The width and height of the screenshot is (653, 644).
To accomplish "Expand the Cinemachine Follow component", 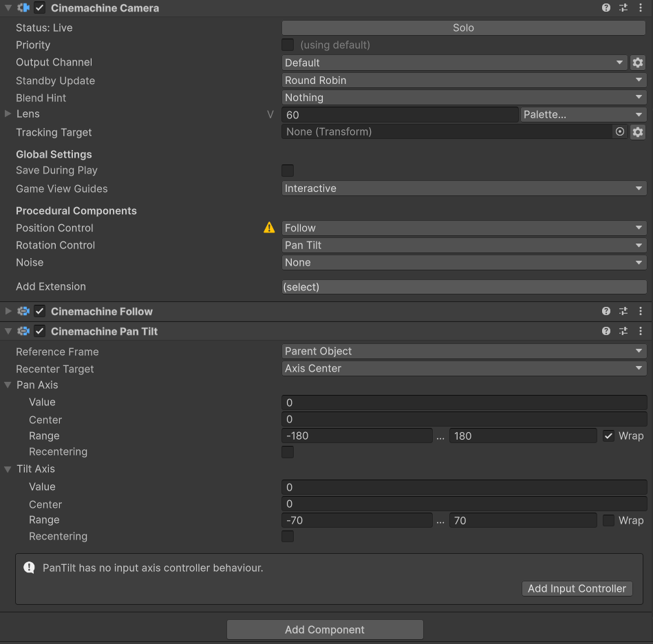I will pyautogui.click(x=8, y=311).
